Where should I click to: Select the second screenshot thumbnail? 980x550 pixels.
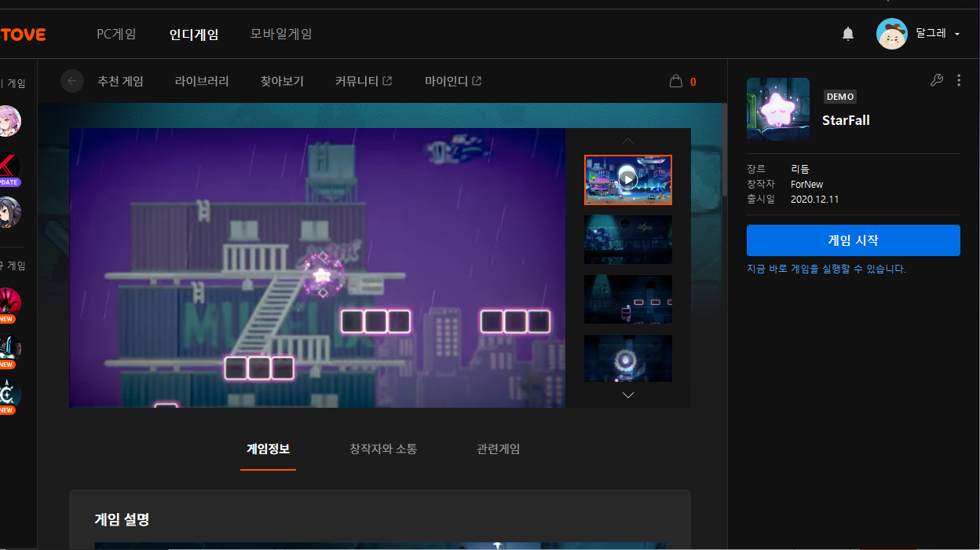coord(627,240)
